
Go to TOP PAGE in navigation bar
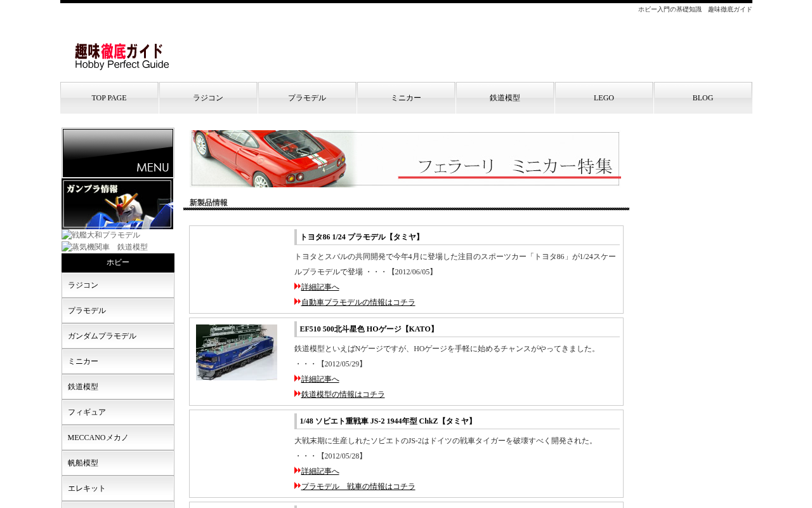[109, 98]
